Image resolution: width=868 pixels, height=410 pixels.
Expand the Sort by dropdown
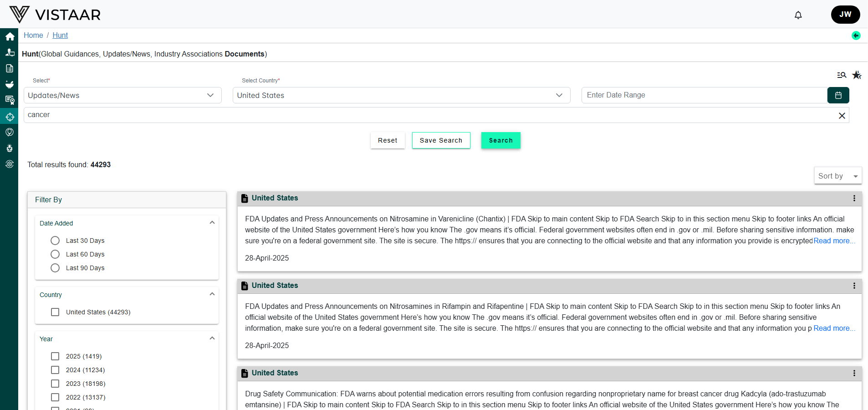click(x=837, y=176)
